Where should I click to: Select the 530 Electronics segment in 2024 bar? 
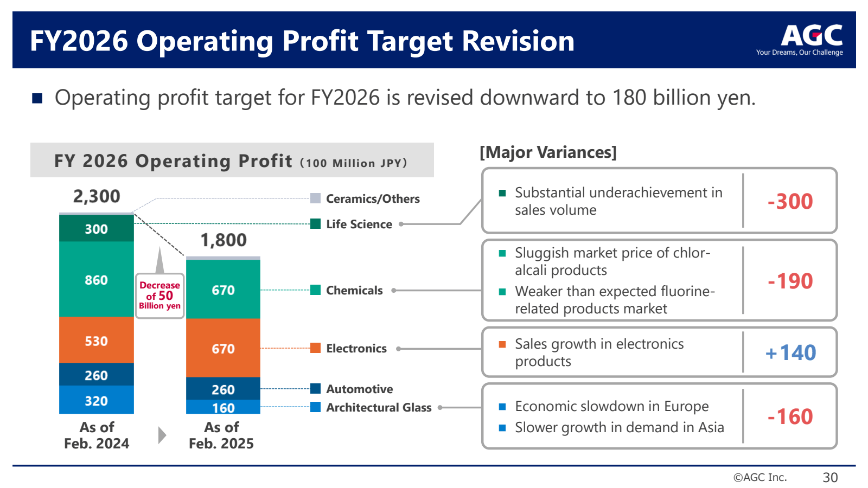tap(97, 340)
